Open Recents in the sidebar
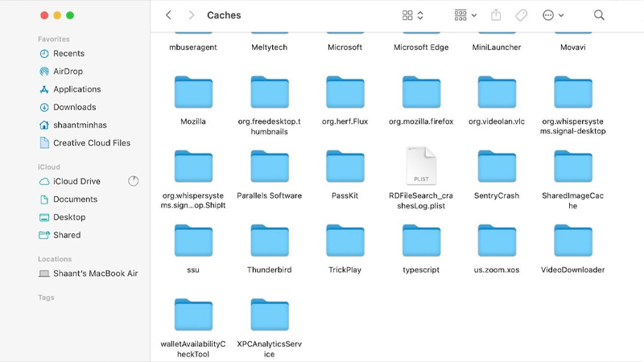This screenshot has width=644, height=362. [x=62, y=53]
